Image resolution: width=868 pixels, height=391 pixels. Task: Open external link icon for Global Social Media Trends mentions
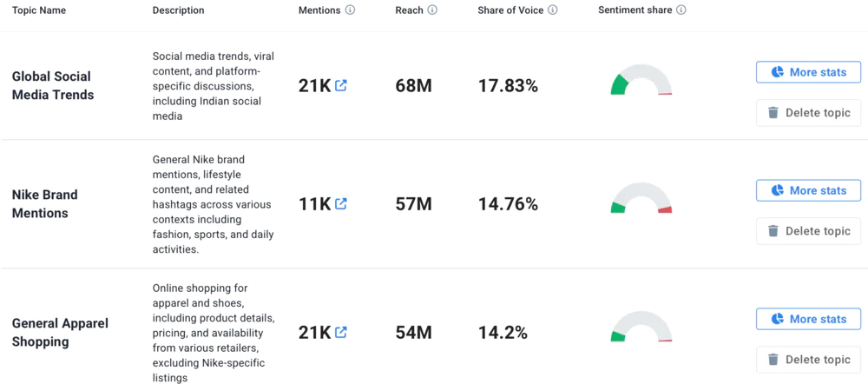(341, 86)
